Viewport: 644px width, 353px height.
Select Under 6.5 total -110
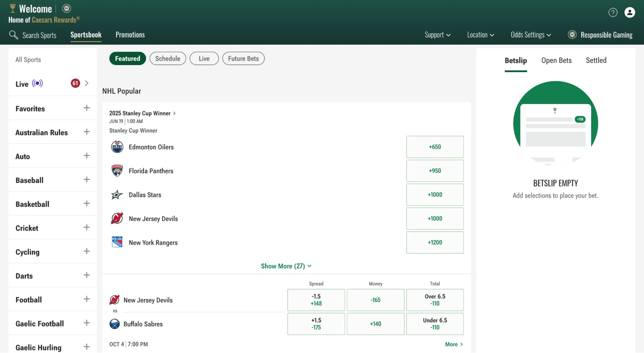point(435,324)
